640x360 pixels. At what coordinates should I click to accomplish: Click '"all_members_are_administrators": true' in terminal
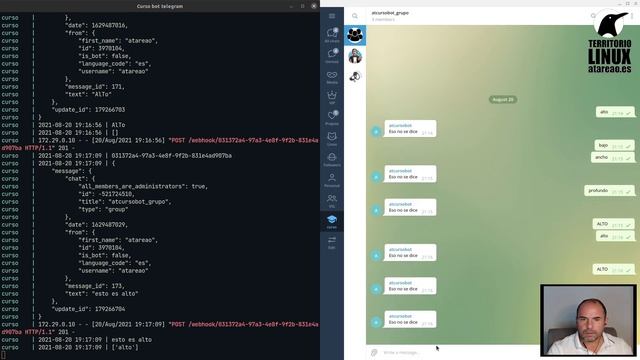[x=143, y=186]
